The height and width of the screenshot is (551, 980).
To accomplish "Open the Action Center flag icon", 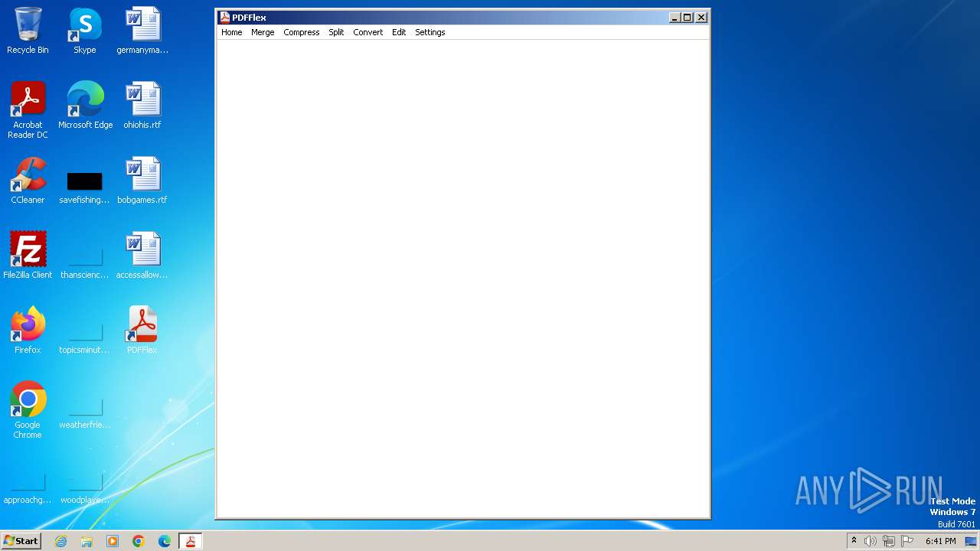I will 907,541.
